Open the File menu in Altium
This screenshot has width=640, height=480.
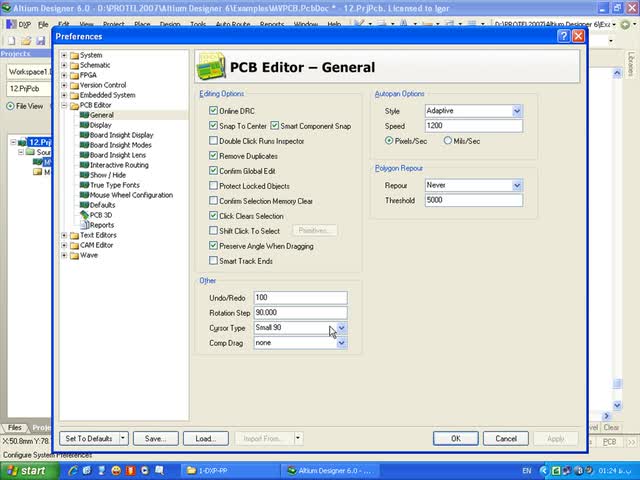(43, 24)
